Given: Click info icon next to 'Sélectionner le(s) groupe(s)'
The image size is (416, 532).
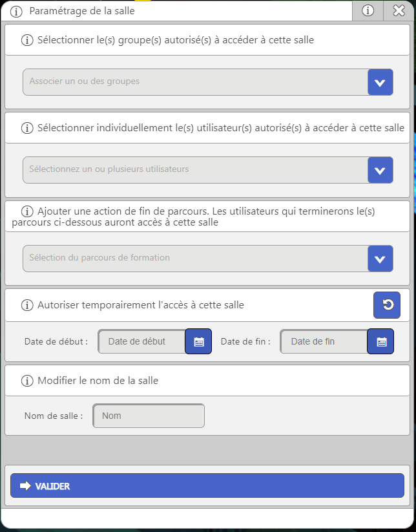Looking at the screenshot, I should point(27,40).
